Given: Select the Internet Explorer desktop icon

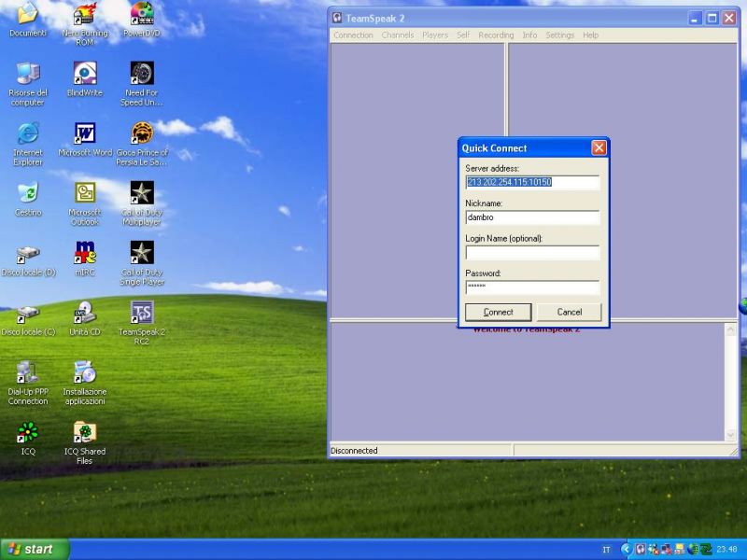Looking at the screenshot, I should 28,144.
